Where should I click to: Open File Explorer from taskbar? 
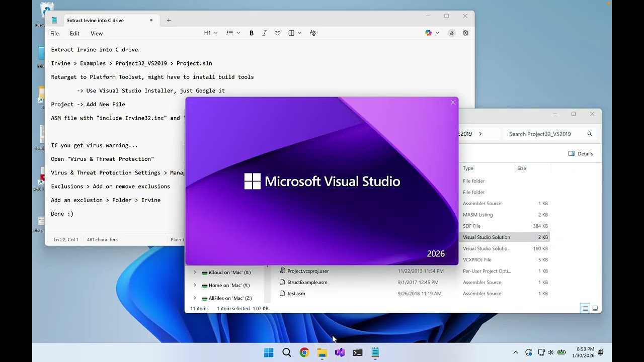coord(322,352)
